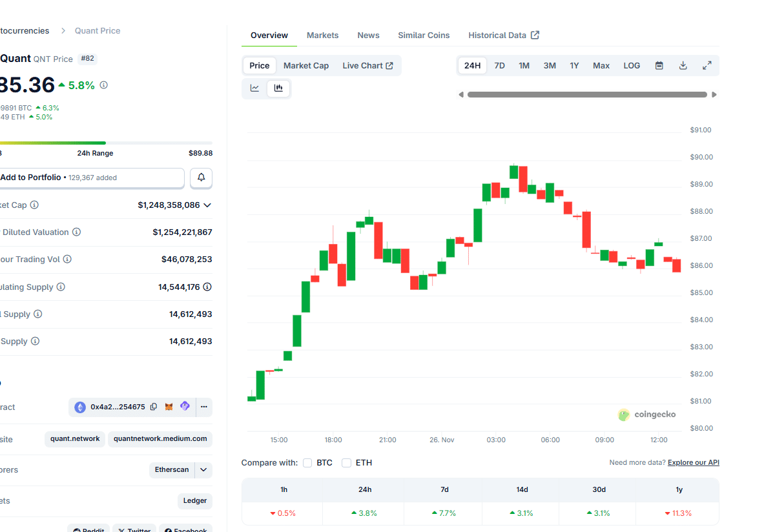The height and width of the screenshot is (532, 775).
Task: Switch to the line chart view icon
Action: 255,88
